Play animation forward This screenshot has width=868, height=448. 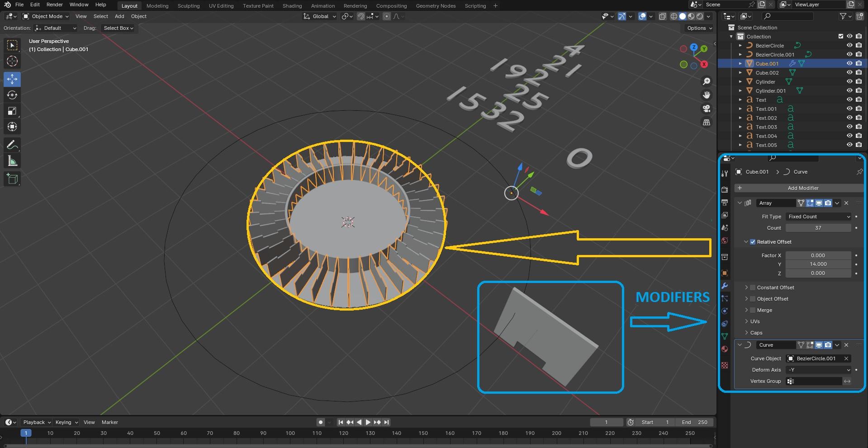[368, 422]
